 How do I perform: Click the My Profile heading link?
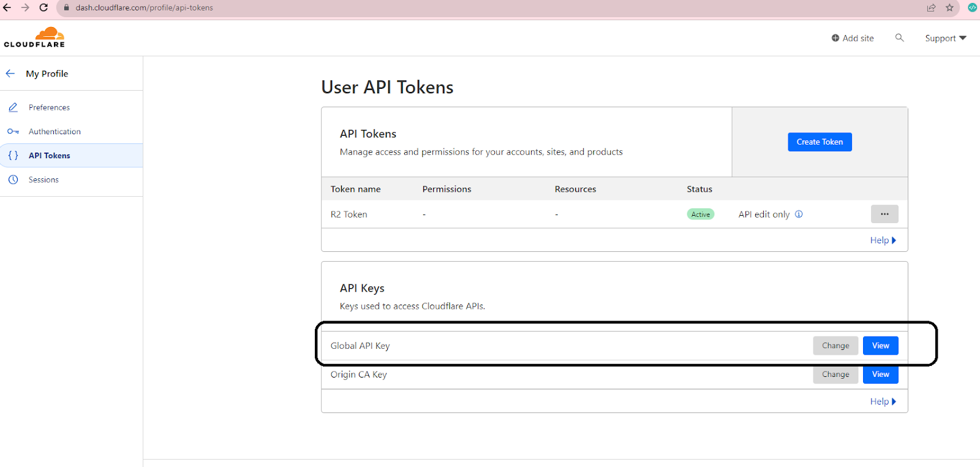pos(47,74)
